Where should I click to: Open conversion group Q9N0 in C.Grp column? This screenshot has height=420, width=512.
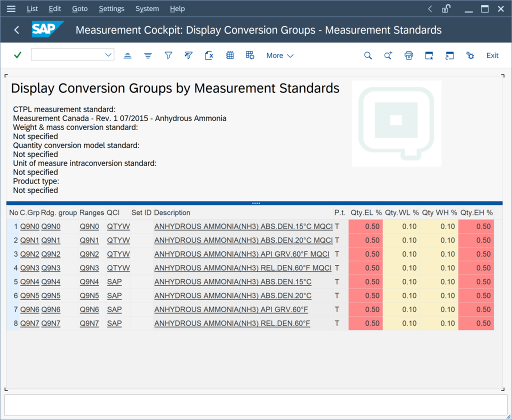pos(29,226)
